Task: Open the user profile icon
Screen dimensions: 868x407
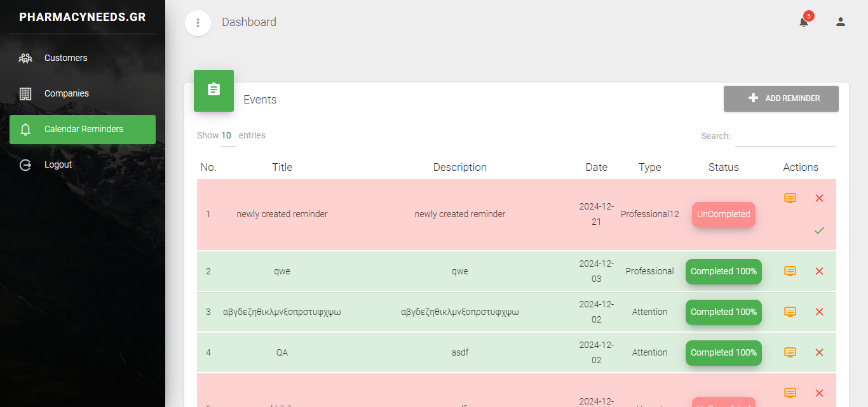Action: (x=840, y=22)
